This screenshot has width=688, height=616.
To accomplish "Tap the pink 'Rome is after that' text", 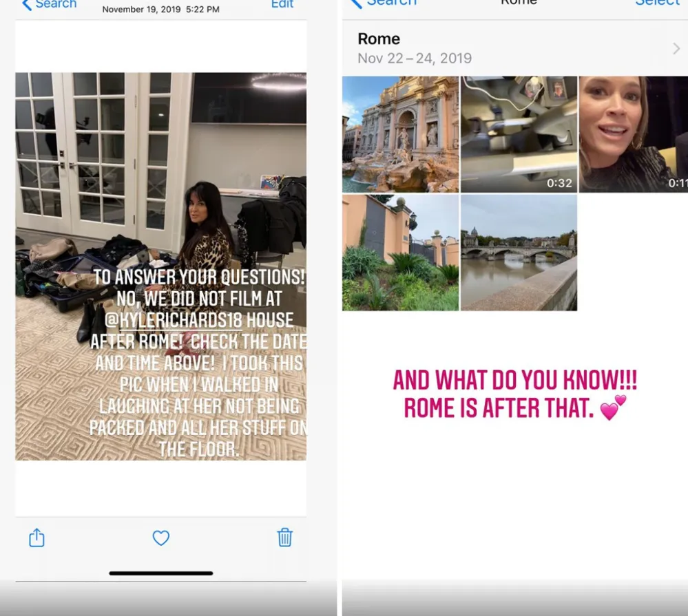I will [x=514, y=394].
